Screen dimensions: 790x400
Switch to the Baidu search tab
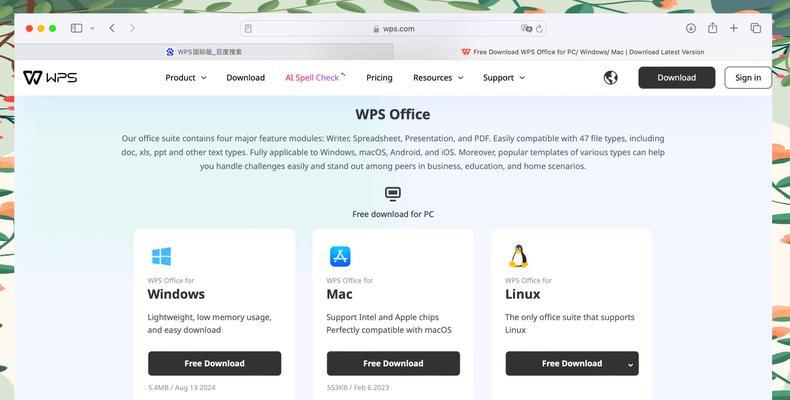point(204,52)
